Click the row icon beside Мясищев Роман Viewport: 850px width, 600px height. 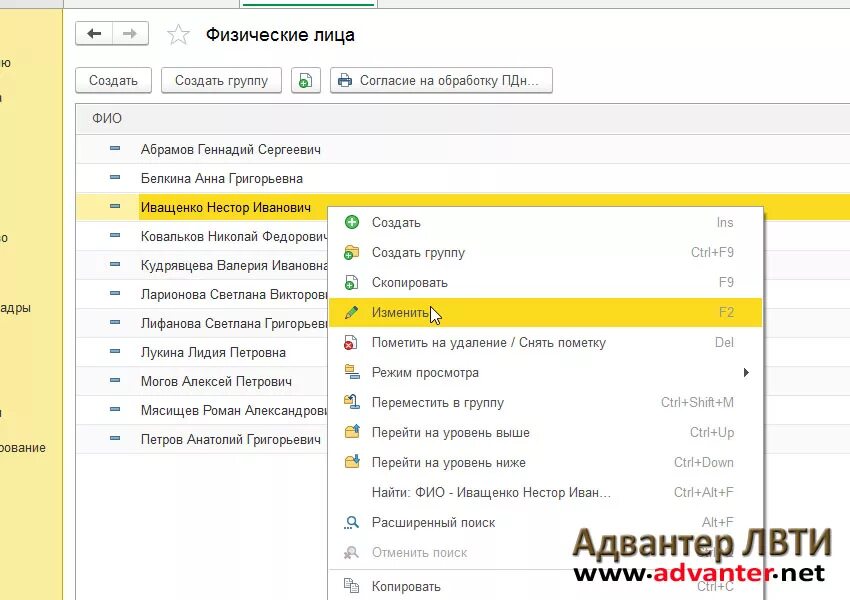click(x=114, y=409)
